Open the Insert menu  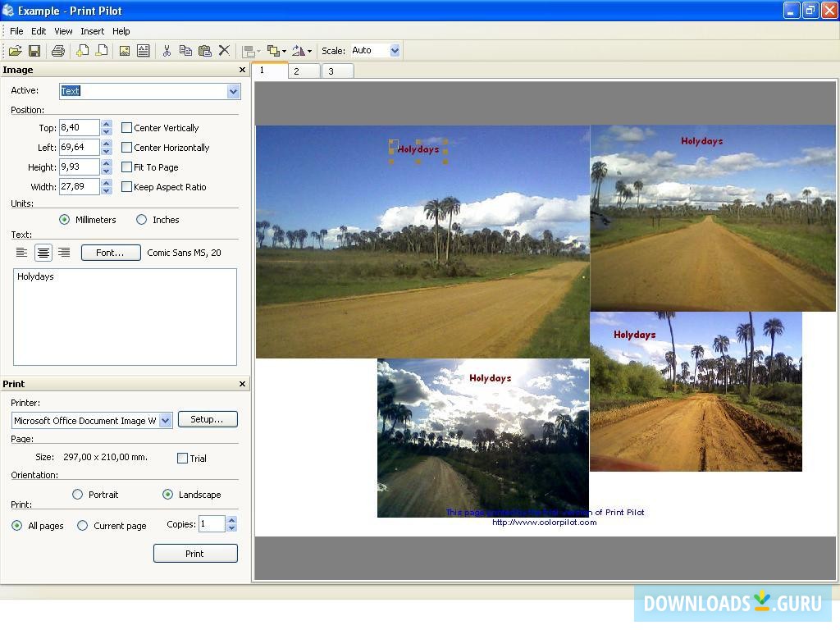pyautogui.click(x=92, y=31)
